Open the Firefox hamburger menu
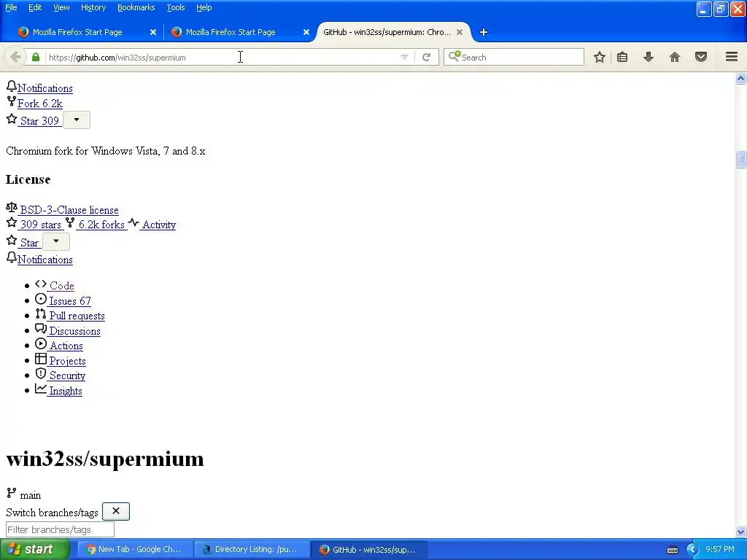Screen dimensions: 747x560 (732, 57)
